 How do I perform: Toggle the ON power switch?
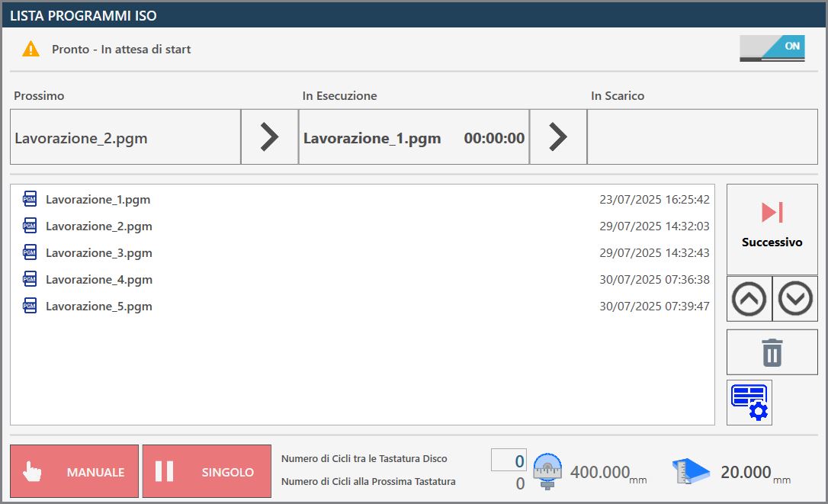click(x=772, y=48)
